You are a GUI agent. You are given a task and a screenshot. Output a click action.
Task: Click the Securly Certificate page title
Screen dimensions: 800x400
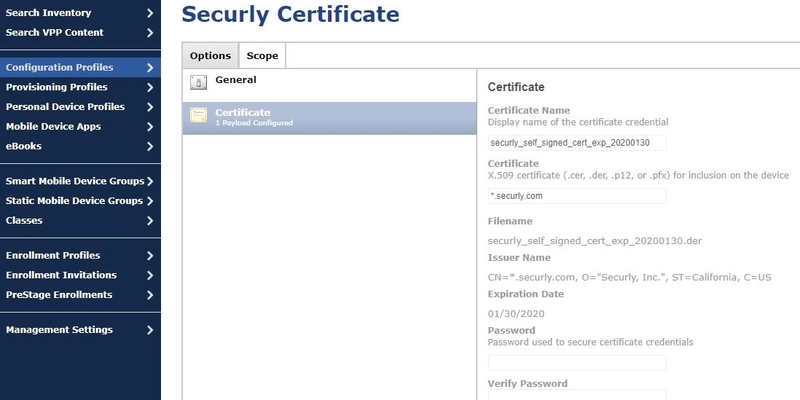click(290, 14)
